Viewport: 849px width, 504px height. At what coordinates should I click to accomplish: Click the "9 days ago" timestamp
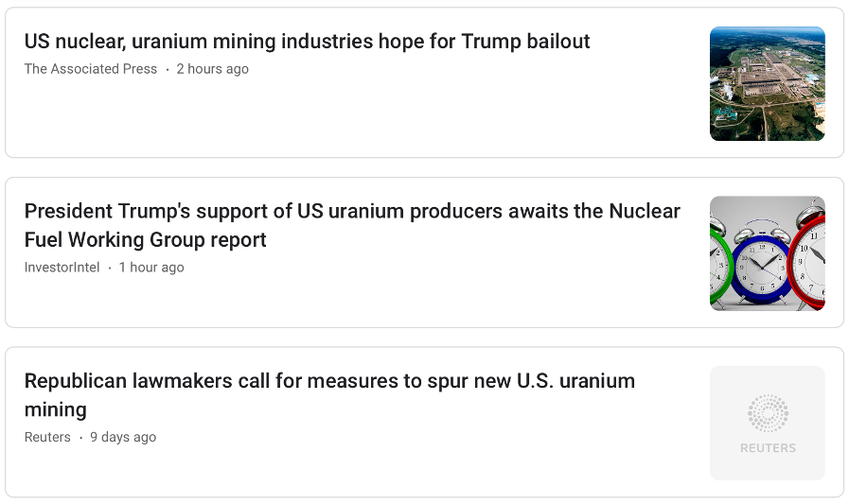pos(123,437)
